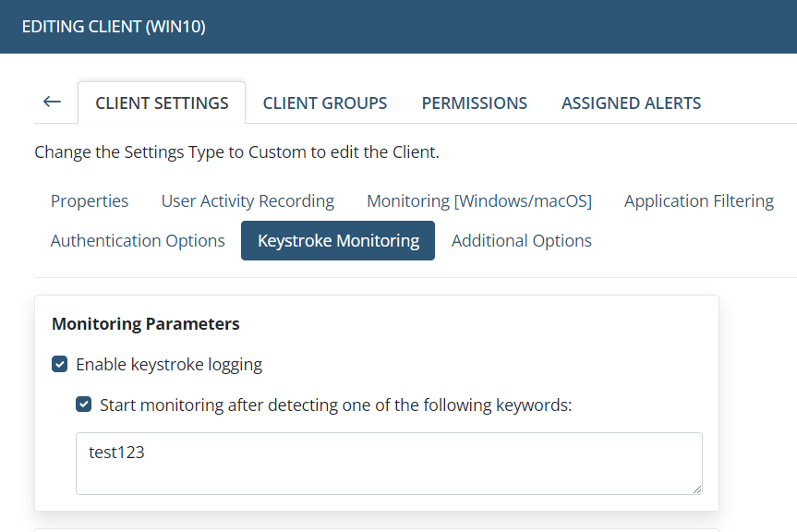This screenshot has height=532, width=797.
Task: Click the Start monitoring after detecting label text
Action: click(x=336, y=405)
